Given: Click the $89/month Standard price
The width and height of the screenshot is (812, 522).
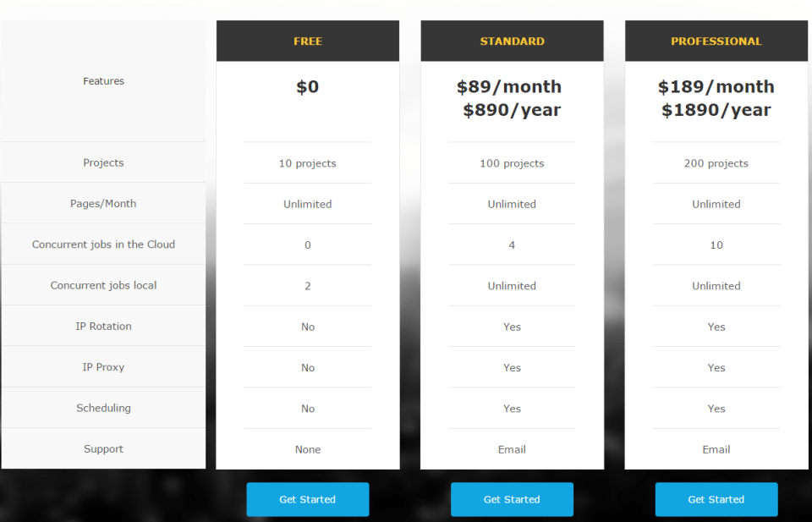Looking at the screenshot, I should pyautogui.click(x=509, y=86).
